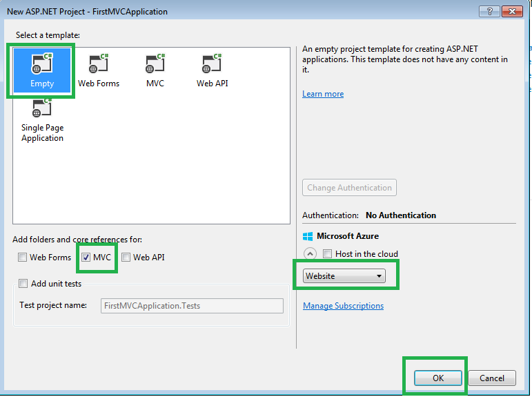Image resolution: width=532 pixels, height=397 pixels.
Task: Choose the Web Forms template icon
Action: click(x=99, y=70)
